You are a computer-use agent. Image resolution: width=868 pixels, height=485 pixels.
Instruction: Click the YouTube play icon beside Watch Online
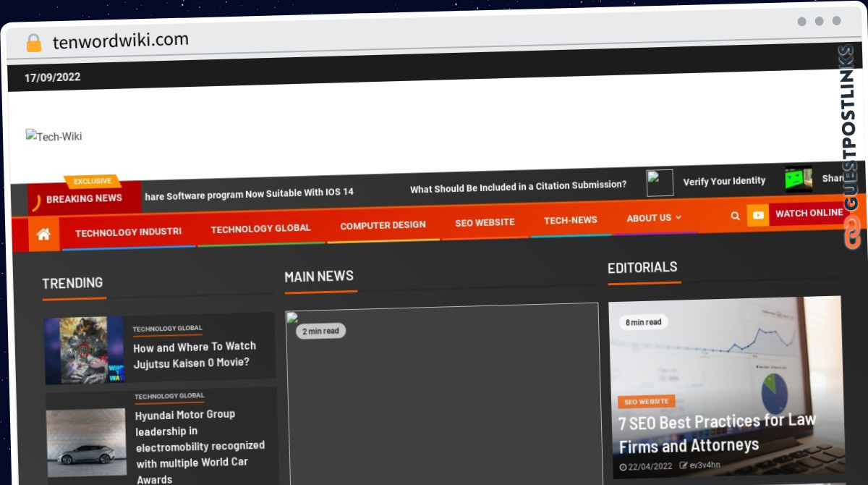758,215
